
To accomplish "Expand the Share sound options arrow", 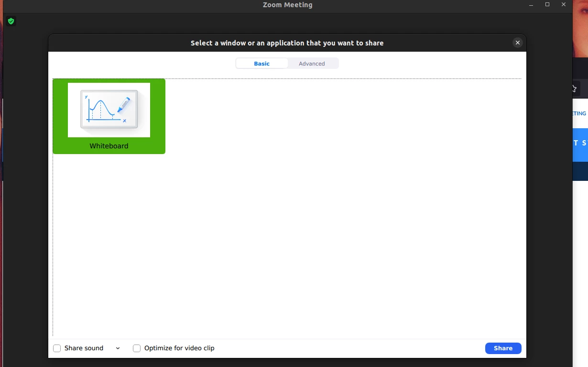I will pos(118,348).
